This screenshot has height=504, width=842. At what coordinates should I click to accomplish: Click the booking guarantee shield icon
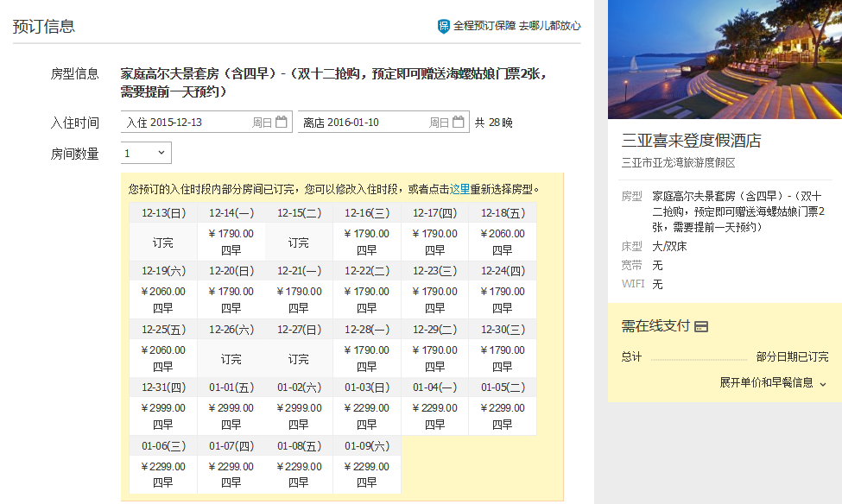tap(443, 27)
